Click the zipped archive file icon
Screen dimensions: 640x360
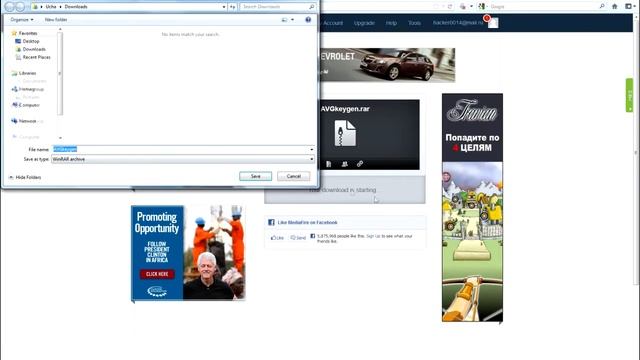pos(345,133)
